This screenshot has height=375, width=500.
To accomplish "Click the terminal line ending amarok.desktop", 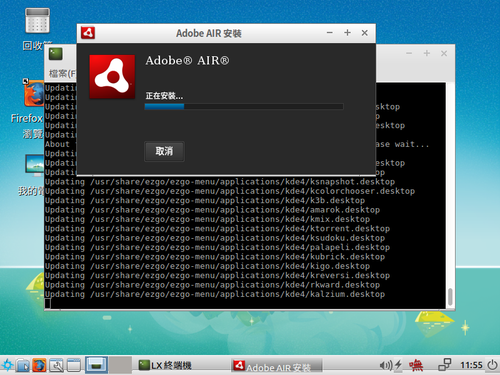I will click(213, 210).
